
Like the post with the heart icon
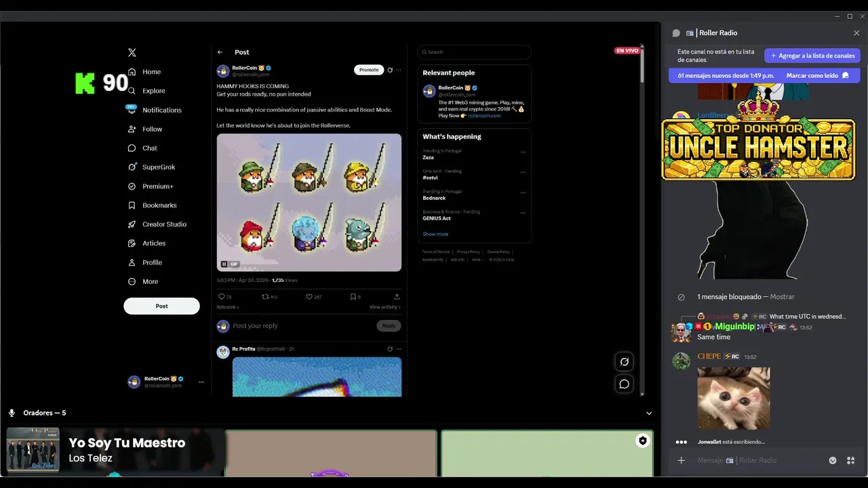click(309, 297)
